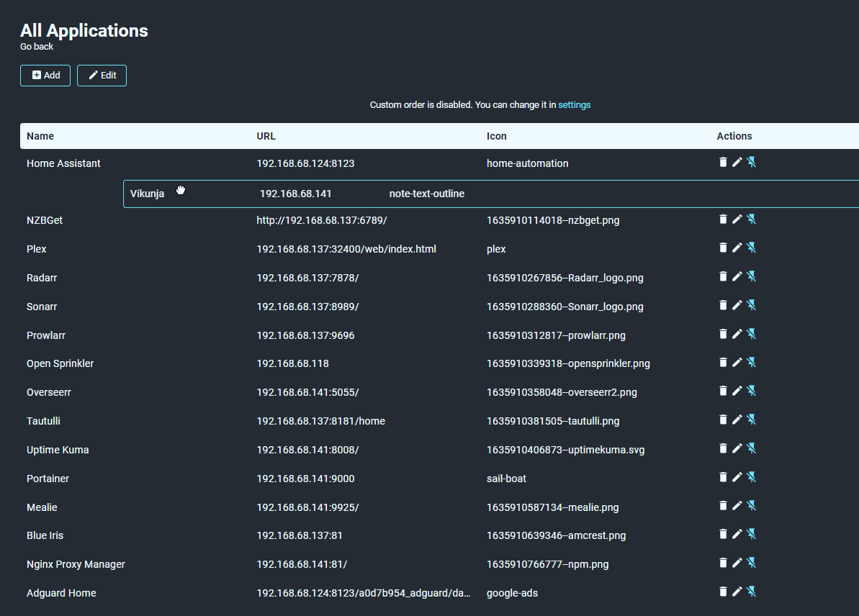
Task: Delete the NZBGet application
Action: pyautogui.click(x=723, y=219)
